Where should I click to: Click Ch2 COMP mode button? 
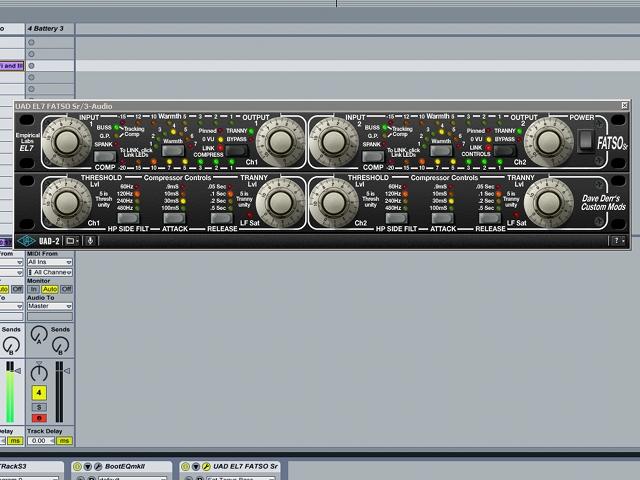(373, 156)
